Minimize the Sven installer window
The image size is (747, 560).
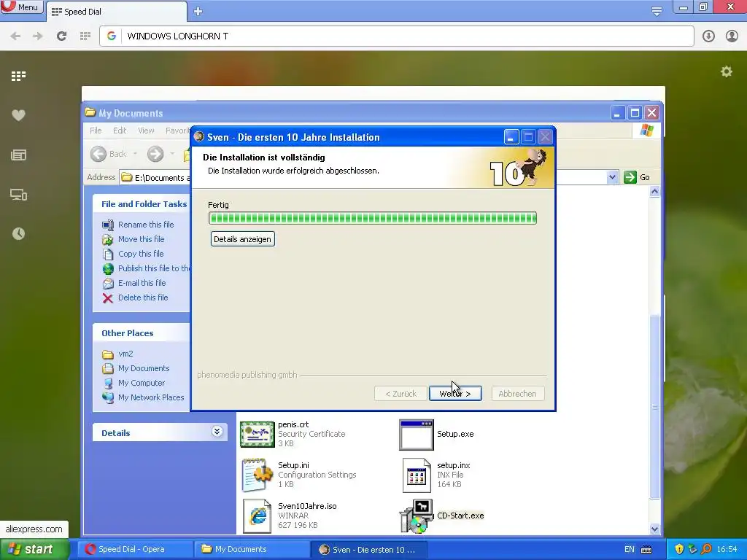[511, 137]
